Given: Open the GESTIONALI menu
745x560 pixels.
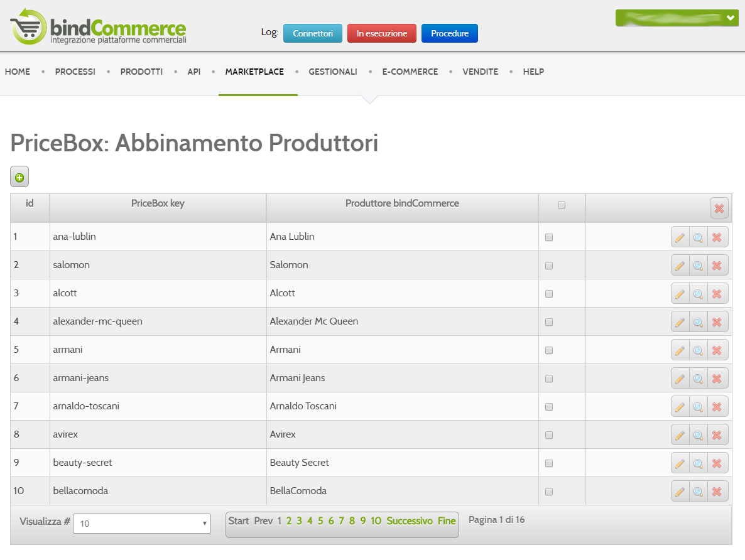Looking at the screenshot, I should tap(332, 72).
